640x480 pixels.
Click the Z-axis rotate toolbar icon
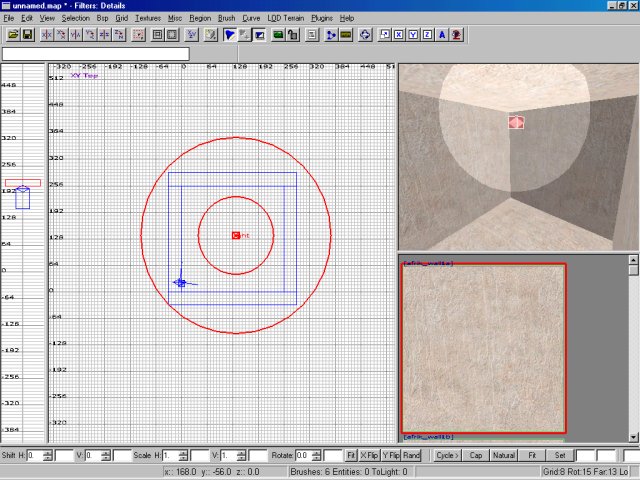(119, 34)
